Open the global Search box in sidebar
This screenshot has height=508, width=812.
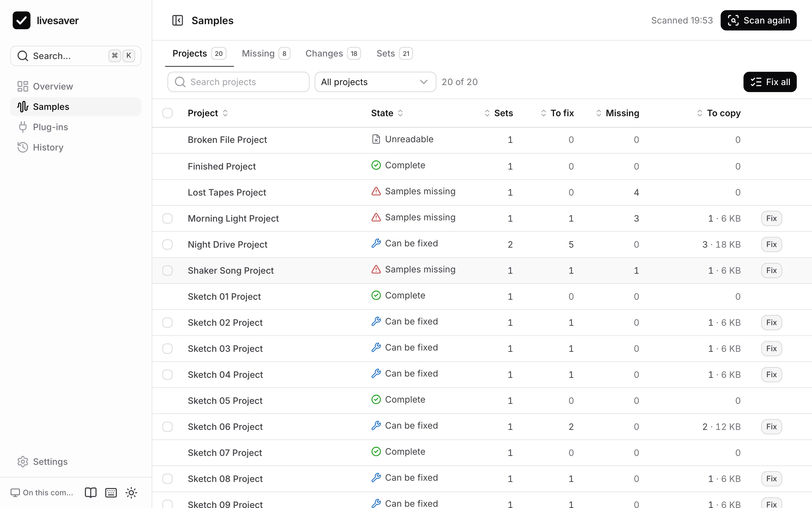76,56
